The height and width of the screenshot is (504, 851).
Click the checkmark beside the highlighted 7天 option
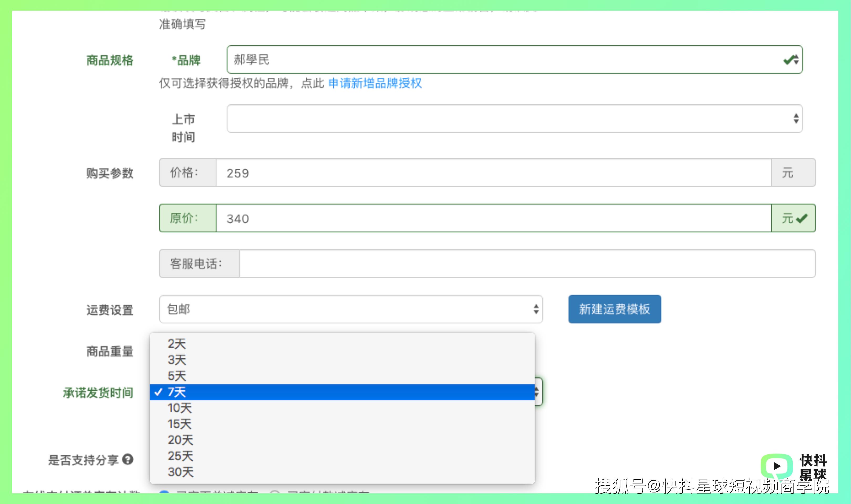[x=159, y=392]
